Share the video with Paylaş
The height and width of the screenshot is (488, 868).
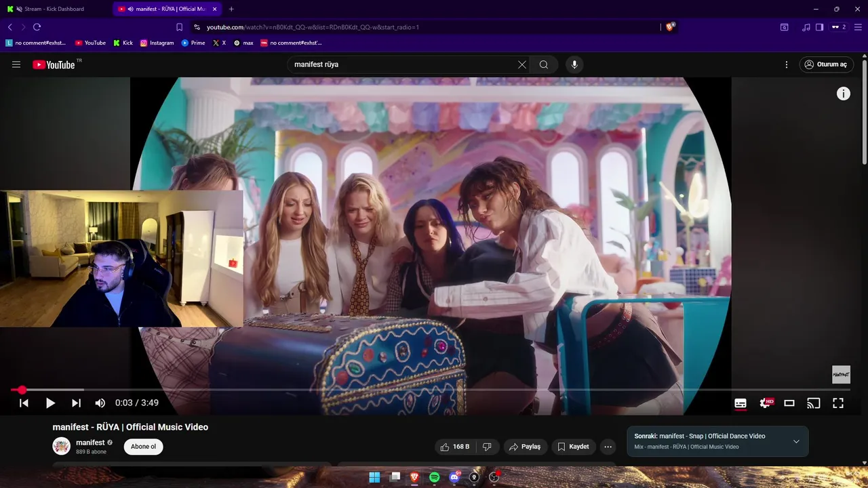[x=525, y=447]
